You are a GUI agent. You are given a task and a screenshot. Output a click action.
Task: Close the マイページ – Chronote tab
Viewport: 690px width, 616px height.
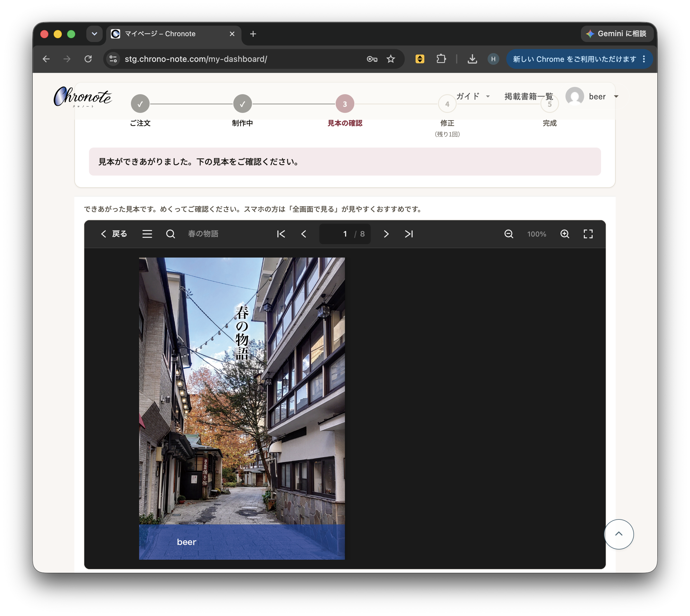pyautogui.click(x=232, y=34)
